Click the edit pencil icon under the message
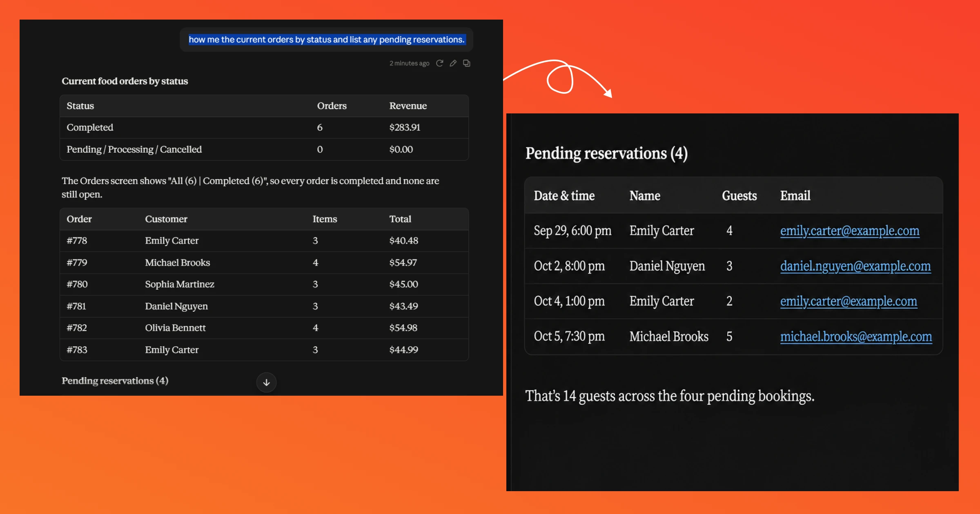 click(453, 63)
